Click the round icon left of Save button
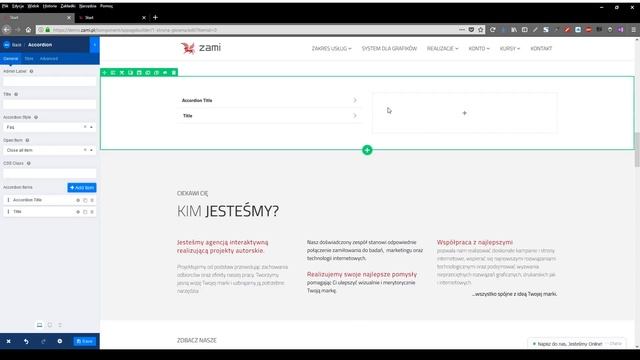 click(60, 341)
